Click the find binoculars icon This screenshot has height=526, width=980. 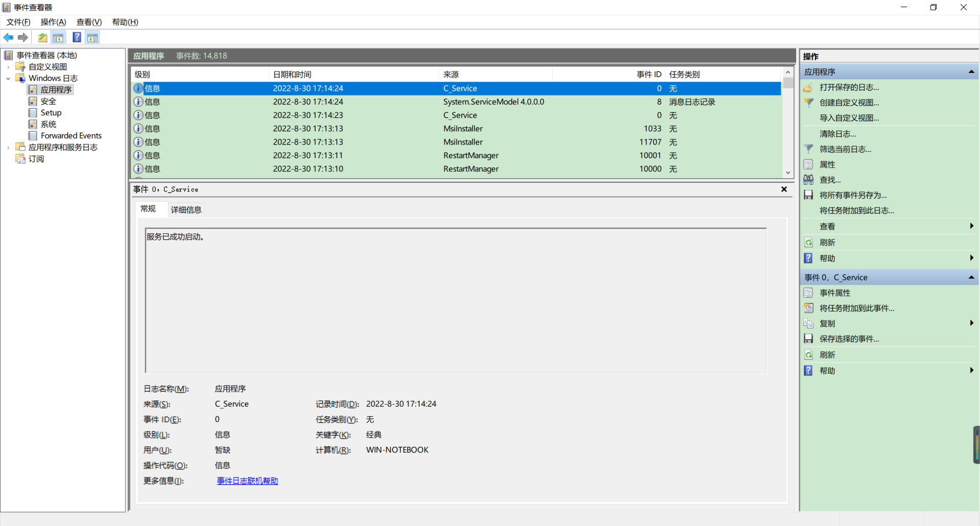[x=808, y=180]
